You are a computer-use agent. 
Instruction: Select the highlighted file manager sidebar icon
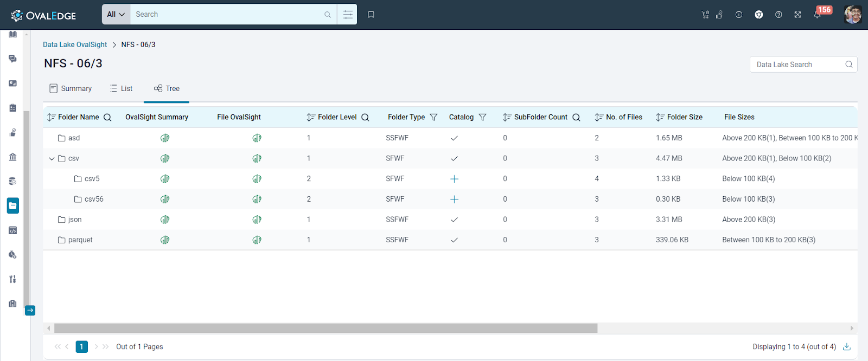(x=13, y=205)
